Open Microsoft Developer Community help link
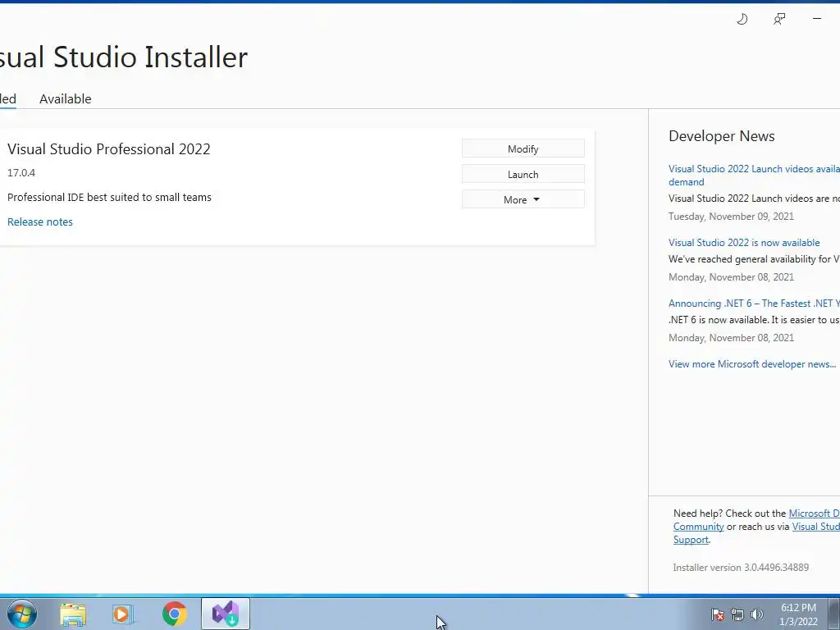This screenshot has height=630, width=840. click(x=814, y=514)
